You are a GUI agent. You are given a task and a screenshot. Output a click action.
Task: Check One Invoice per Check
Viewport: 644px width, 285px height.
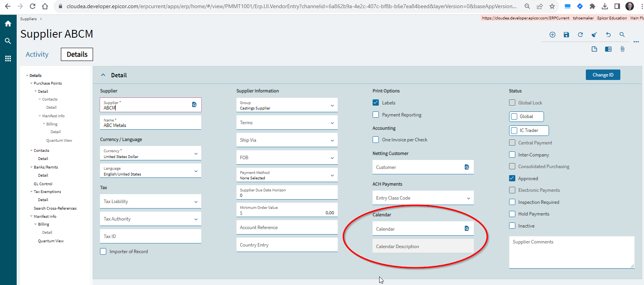(x=376, y=139)
